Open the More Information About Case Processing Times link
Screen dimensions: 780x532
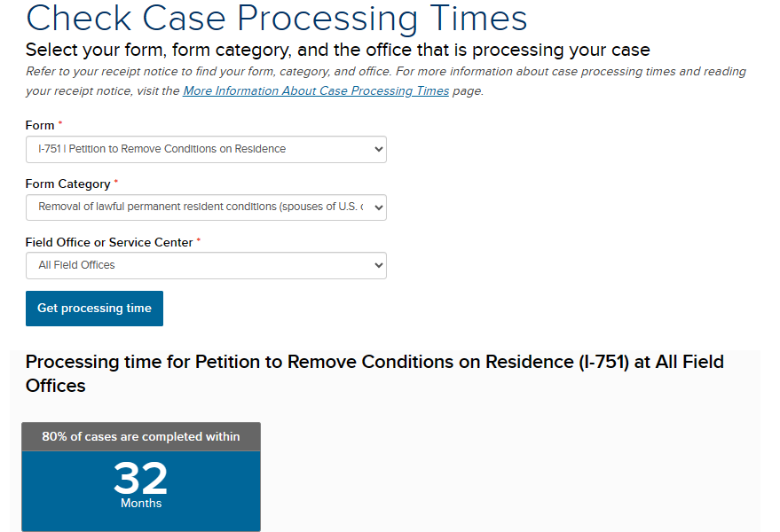point(316,91)
